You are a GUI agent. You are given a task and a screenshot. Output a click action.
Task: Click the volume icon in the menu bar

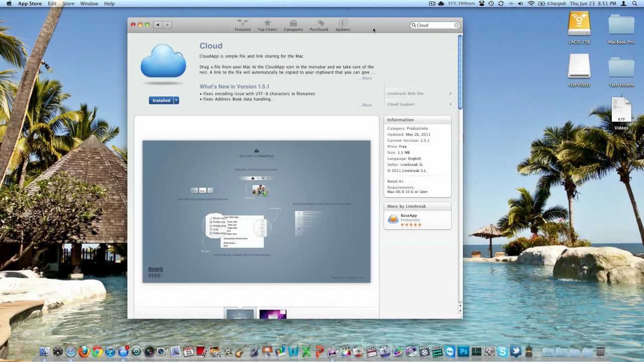(x=520, y=4)
